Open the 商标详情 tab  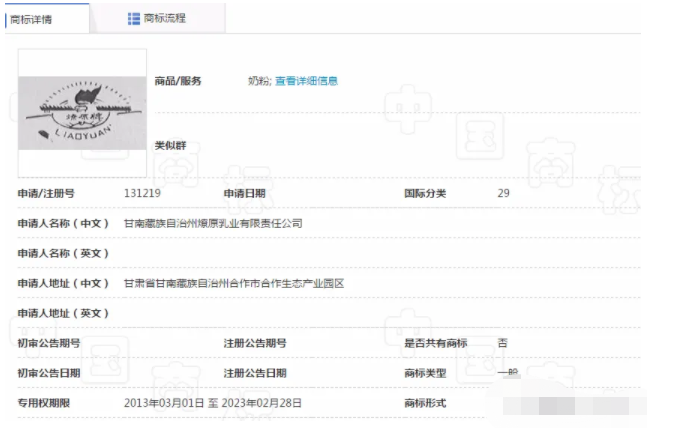click(47, 19)
